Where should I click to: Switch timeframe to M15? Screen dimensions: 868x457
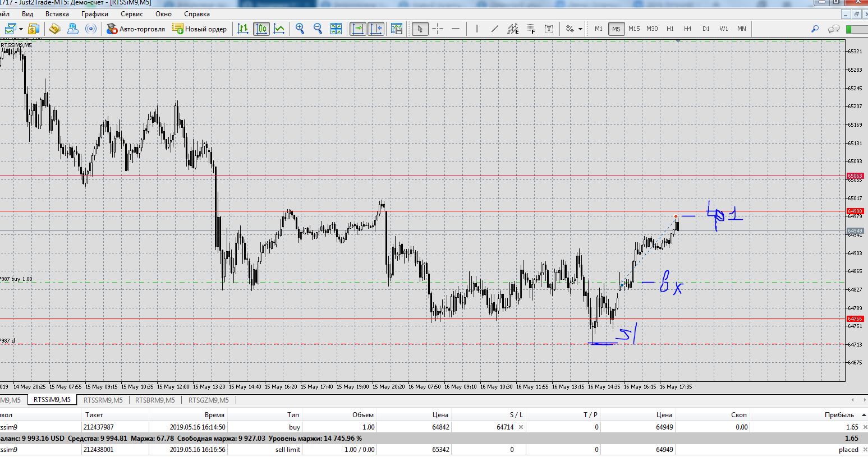[x=634, y=29]
